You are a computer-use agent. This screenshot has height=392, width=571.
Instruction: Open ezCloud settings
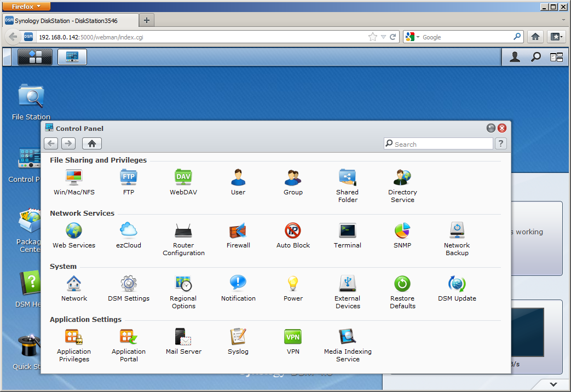pyautogui.click(x=129, y=235)
